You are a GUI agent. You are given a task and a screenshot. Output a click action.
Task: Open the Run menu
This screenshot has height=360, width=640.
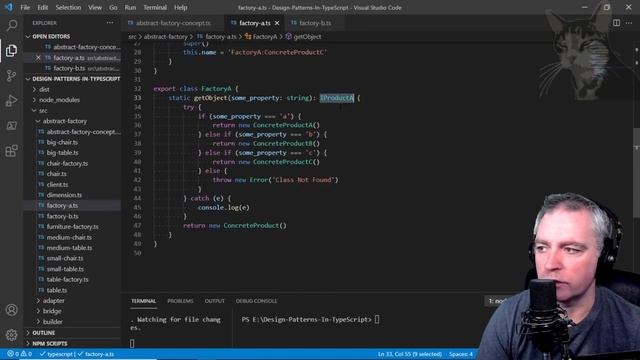(x=130, y=7)
